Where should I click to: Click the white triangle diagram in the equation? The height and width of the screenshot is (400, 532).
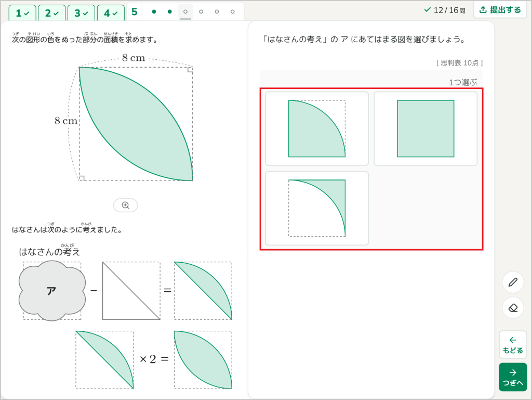131,291
